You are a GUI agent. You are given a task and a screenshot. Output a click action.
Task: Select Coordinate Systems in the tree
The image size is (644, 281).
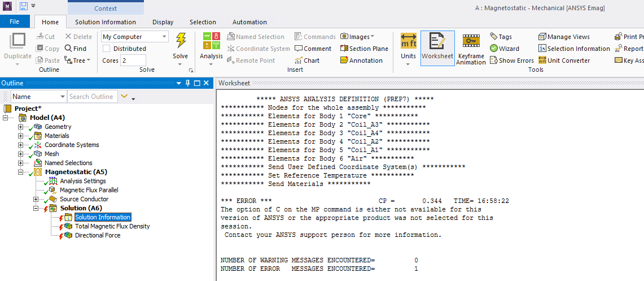(x=72, y=145)
